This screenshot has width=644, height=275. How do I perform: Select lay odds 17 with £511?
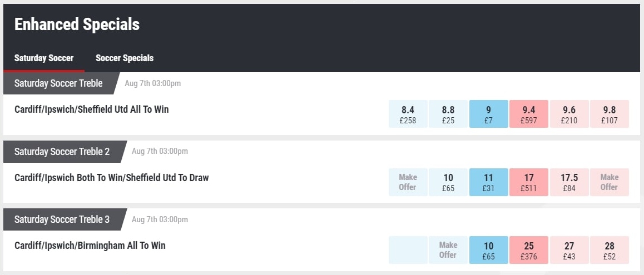(529, 182)
